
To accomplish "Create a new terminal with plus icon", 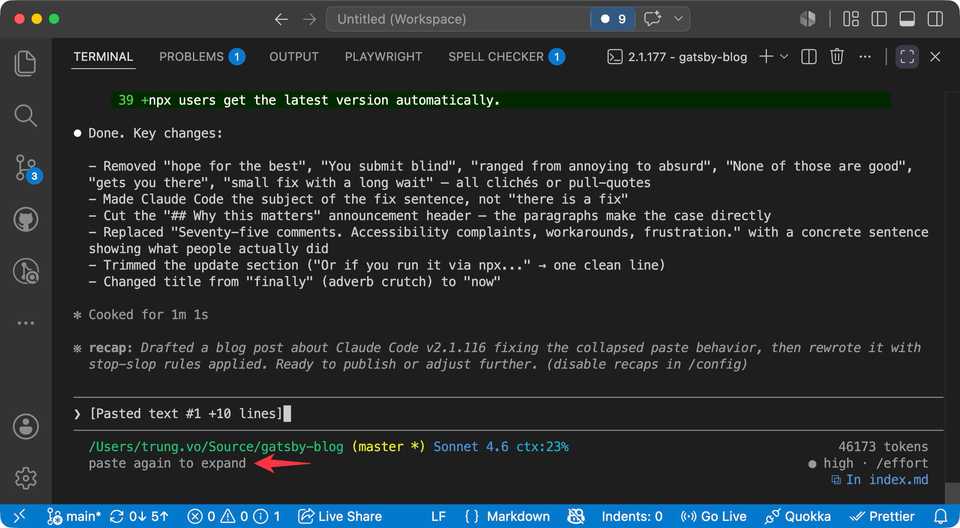I will pos(765,57).
